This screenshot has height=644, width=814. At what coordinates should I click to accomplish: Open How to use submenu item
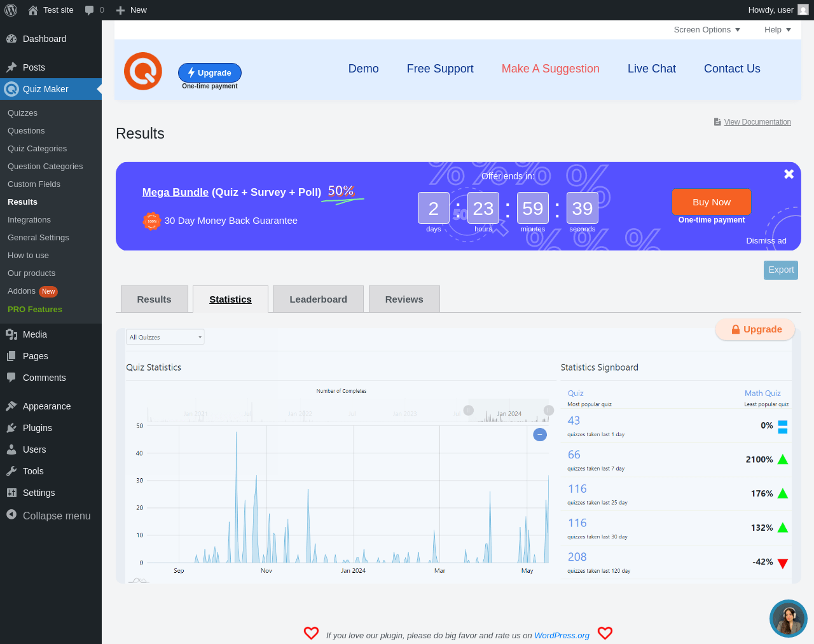click(x=51, y=256)
